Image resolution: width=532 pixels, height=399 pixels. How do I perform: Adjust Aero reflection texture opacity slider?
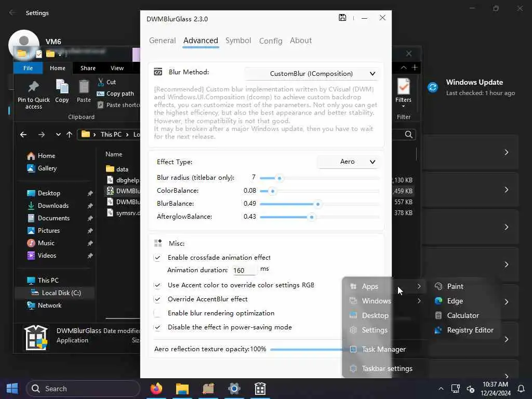pyautogui.click(x=306, y=349)
